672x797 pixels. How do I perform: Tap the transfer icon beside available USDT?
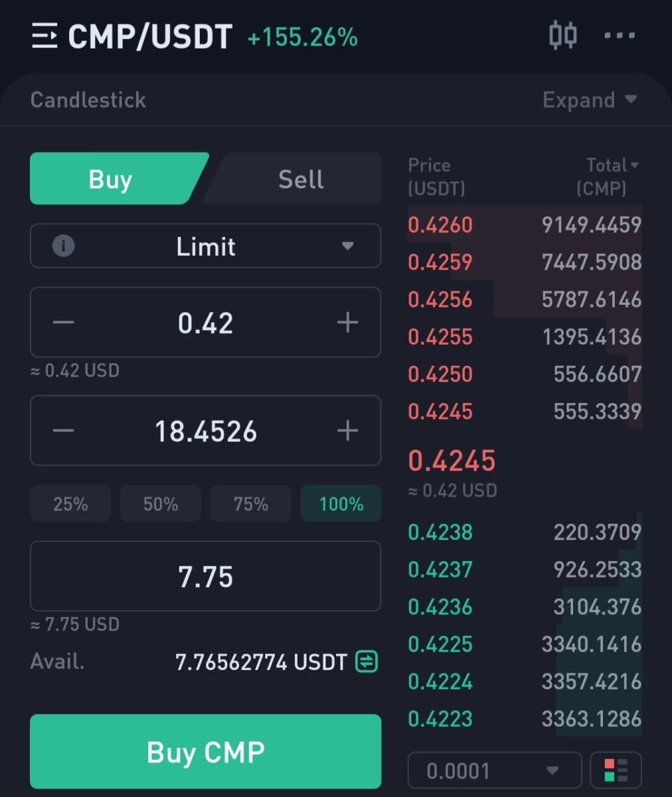pos(367,662)
